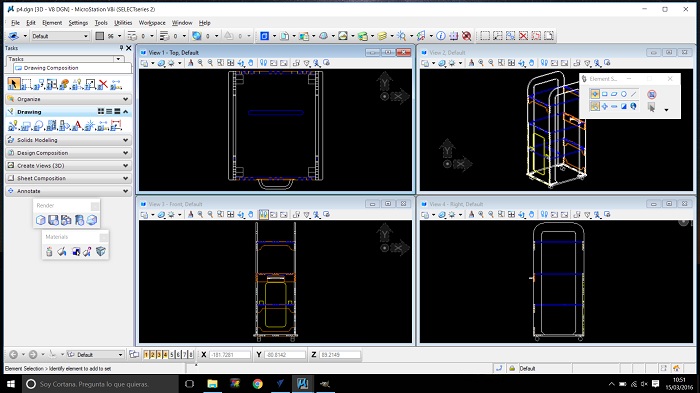Viewport: 700px width, 393px height.
Task: Click the red X Delete Element tool
Action: [x=103, y=84]
